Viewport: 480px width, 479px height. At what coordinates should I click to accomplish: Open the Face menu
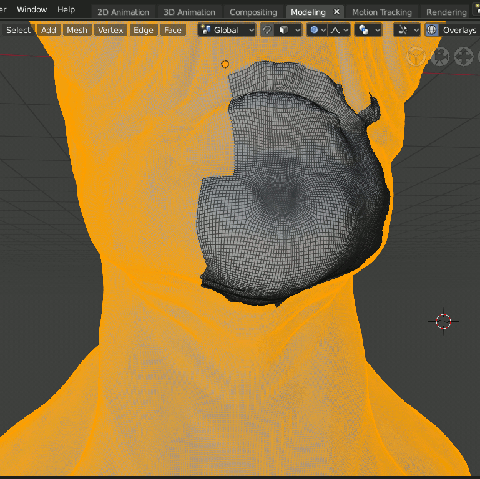(x=173, y=30)
